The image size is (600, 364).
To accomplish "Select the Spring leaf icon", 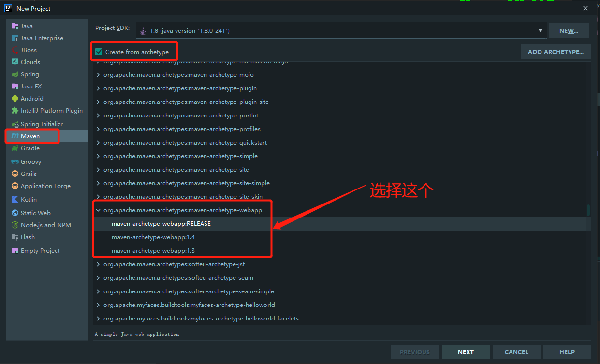I will pos(15,74).
